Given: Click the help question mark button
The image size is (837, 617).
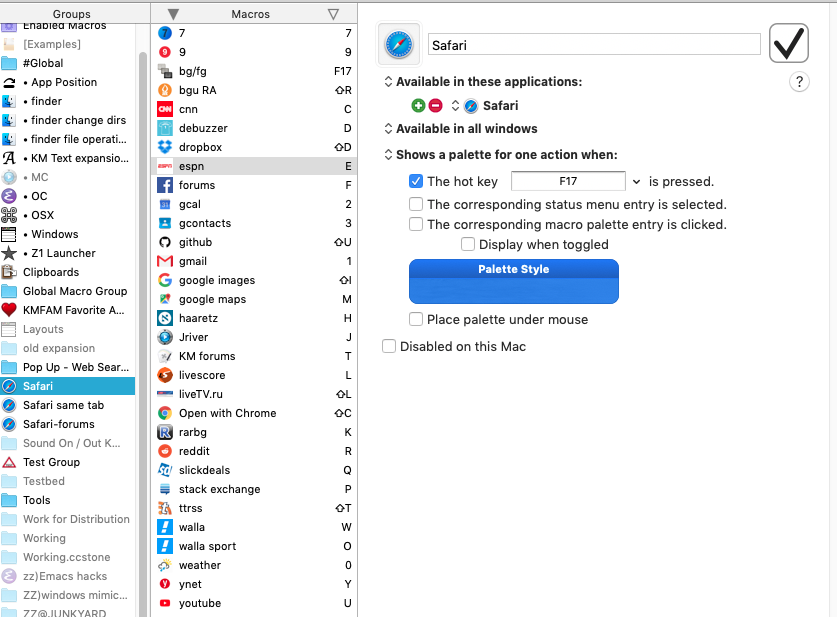Looking at the screenshot, I should tap(799, 83).
